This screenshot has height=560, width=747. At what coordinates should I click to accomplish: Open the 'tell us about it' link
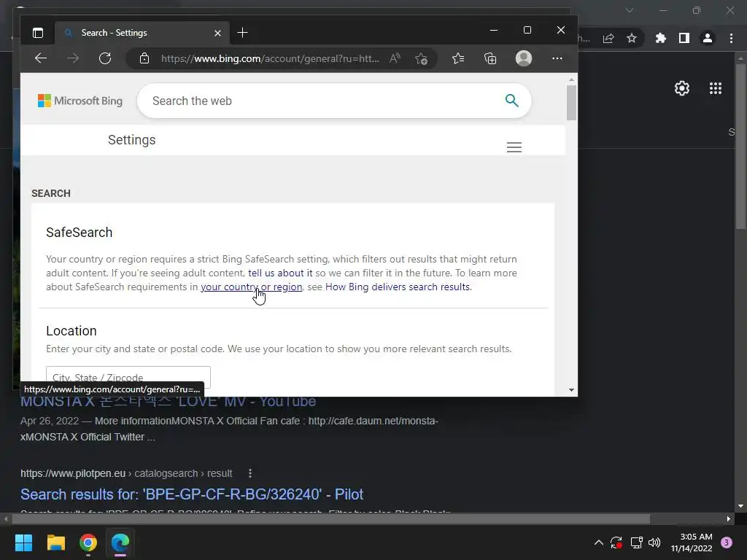(x=280, y=273)
